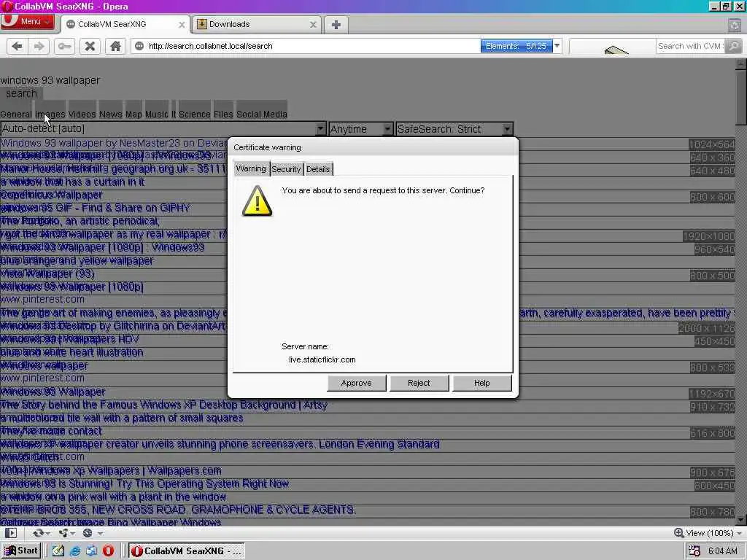Open 'Windows 93 is Stunning!' result link
Viewport: 747px width, 560px height.
(145, 484)
